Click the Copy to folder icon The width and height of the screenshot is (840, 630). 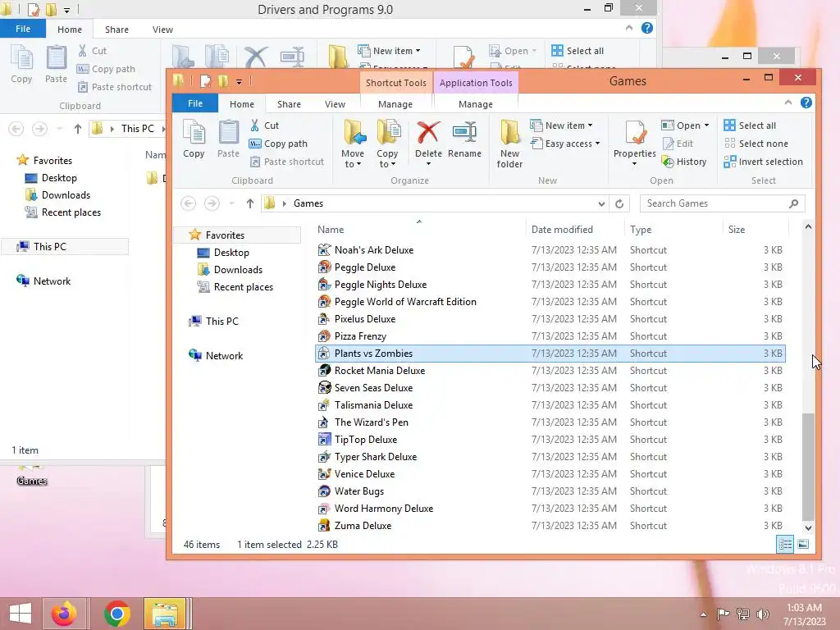(x=388, y=132)
